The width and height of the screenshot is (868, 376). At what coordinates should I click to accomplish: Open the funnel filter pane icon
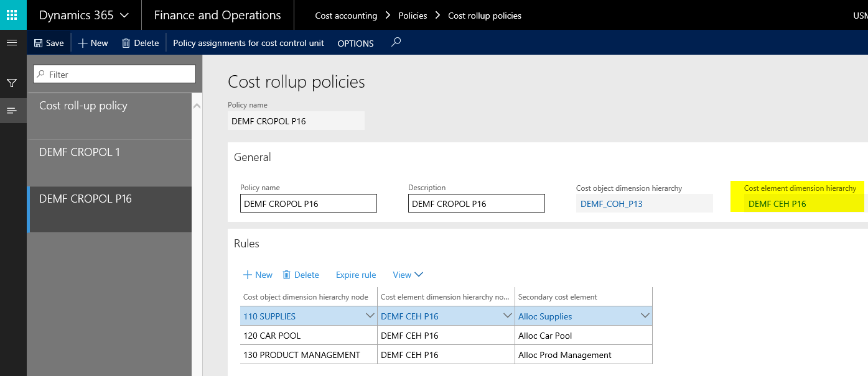12,83
